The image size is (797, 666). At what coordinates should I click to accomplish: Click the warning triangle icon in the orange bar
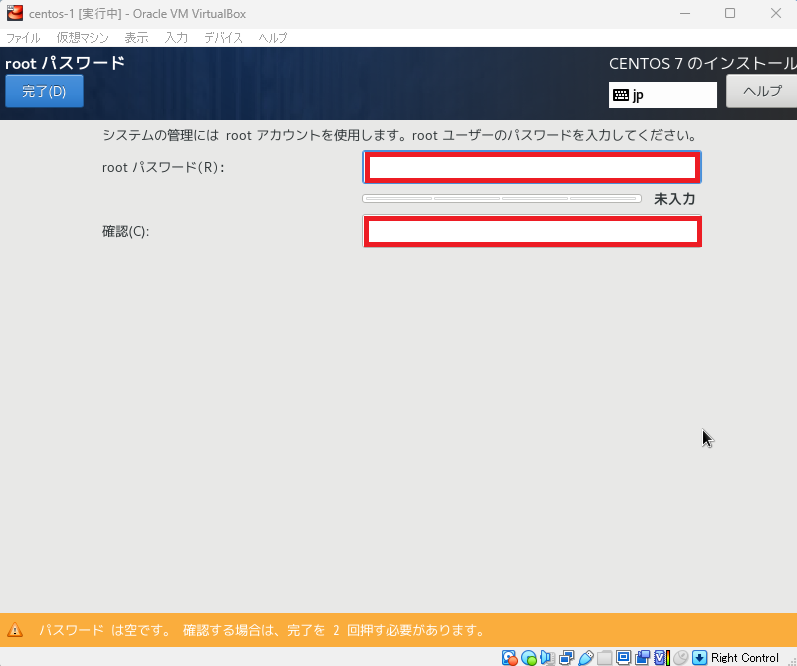[x=15, y=630]
